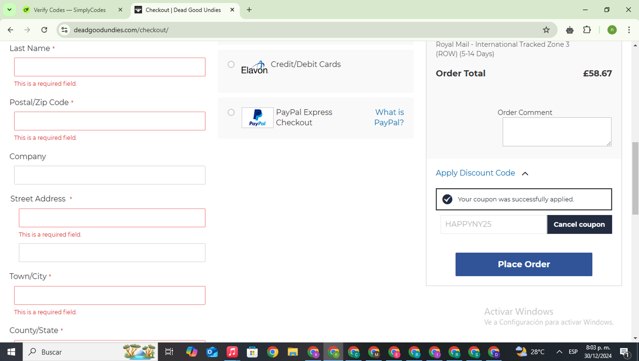
Task: Open the tab search dropdown arrow
Action: (x=9, y=9)
